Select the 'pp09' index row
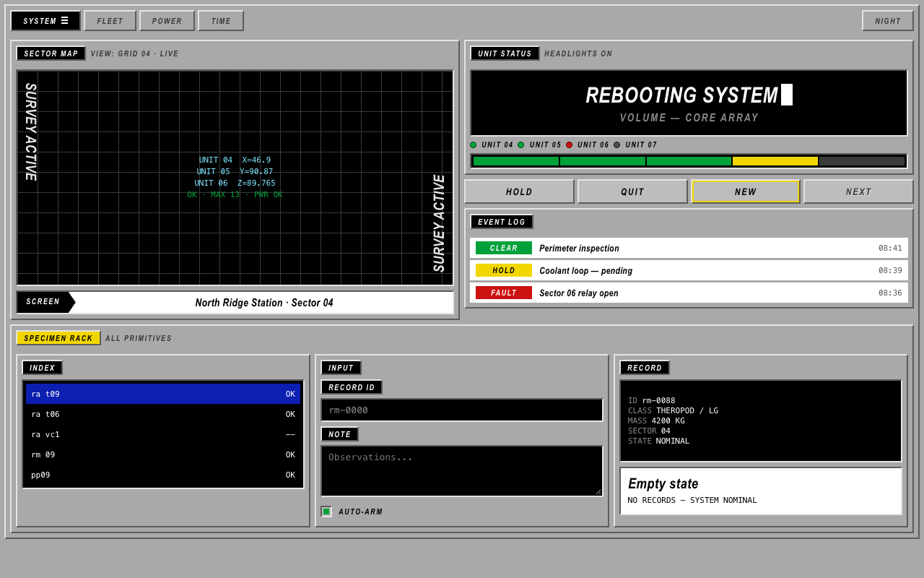924x578 pixels. tap(163, 475)
